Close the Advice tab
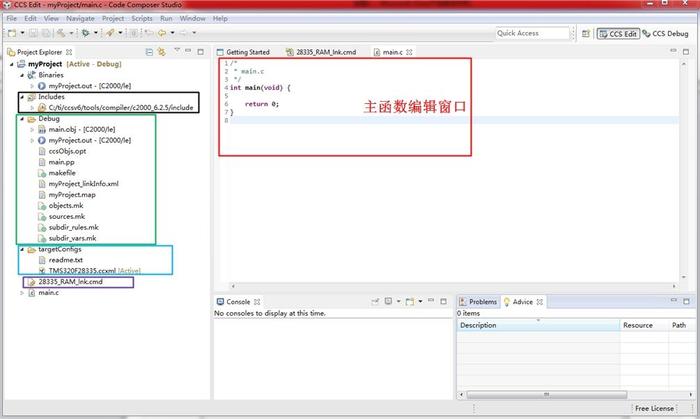 539,302
